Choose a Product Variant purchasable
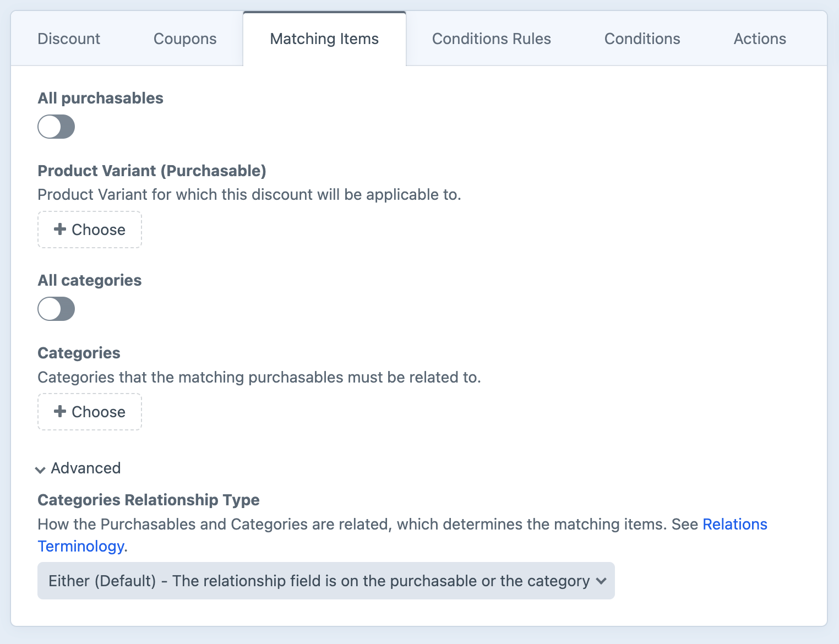 pos(90,230)
